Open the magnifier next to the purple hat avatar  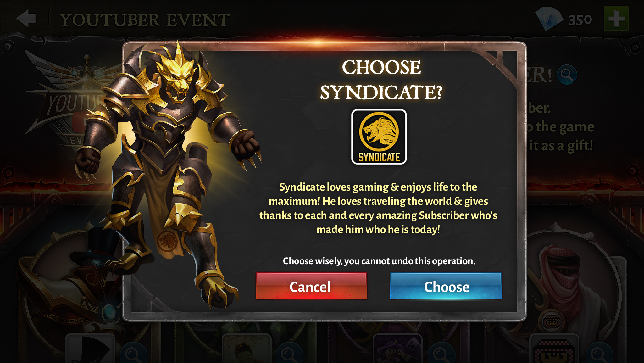click(x=441, y=354)
